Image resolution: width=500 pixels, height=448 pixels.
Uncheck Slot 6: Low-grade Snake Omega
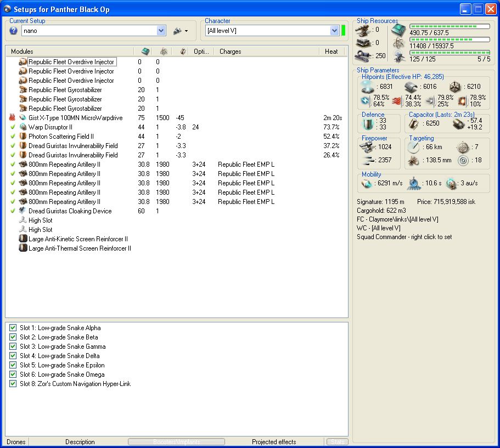pos(13,374)
